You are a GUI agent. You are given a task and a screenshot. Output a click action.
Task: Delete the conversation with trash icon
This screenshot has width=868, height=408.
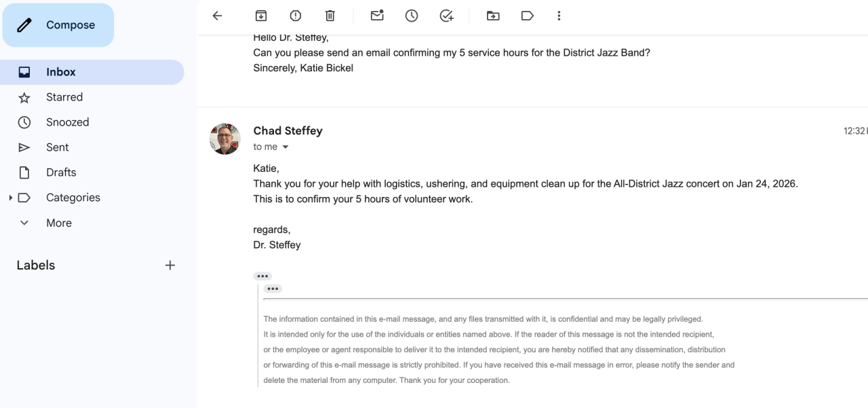[330, 16]
